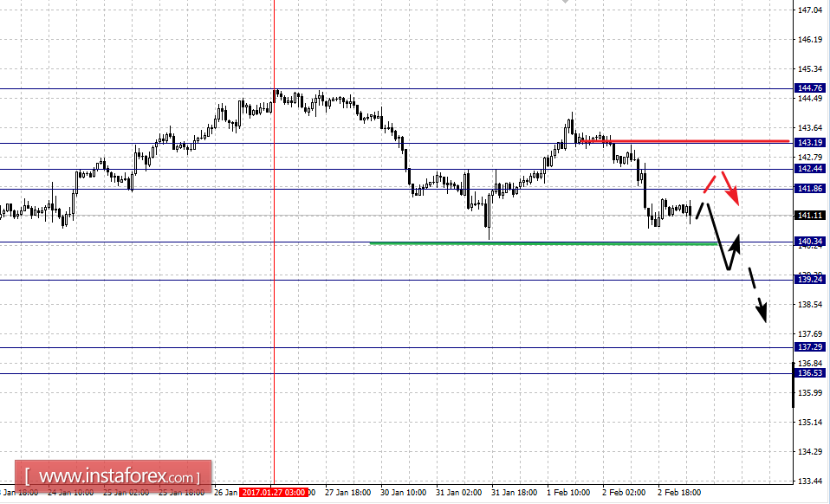The image size is (830, 504).
Task: Click the 145.34 value on price axis
Action: (x=810, y=68)
